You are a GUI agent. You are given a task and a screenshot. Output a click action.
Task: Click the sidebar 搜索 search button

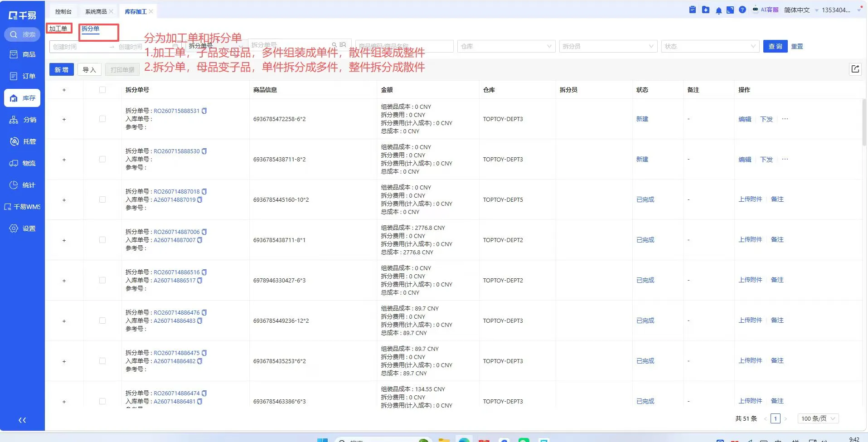click(22, 34)
